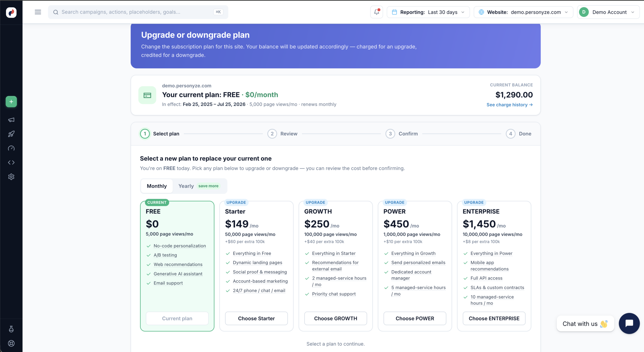644x352 pixels.
Task: Open the hamburger menu
Action: point(38,12)
